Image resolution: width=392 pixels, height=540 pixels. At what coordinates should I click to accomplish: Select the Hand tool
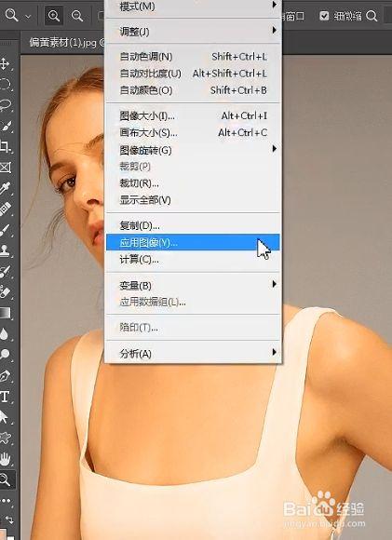(6, 459)
